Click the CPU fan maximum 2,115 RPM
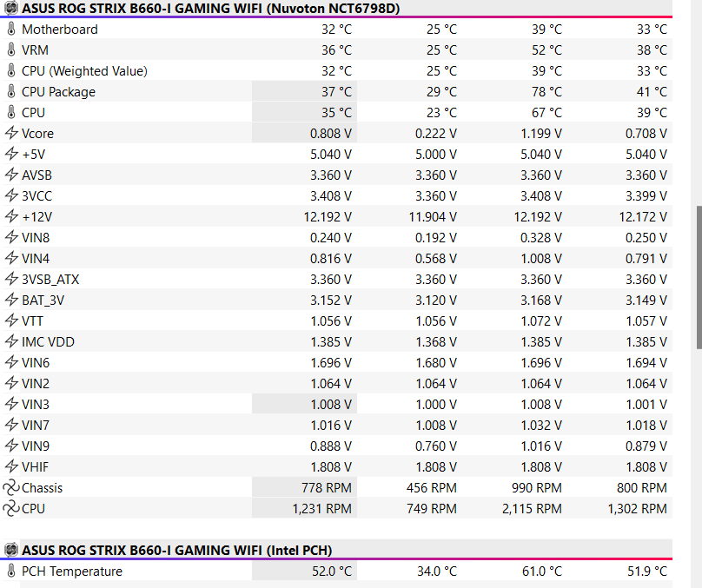Screen dimensions: 702x588 point(532,509)
